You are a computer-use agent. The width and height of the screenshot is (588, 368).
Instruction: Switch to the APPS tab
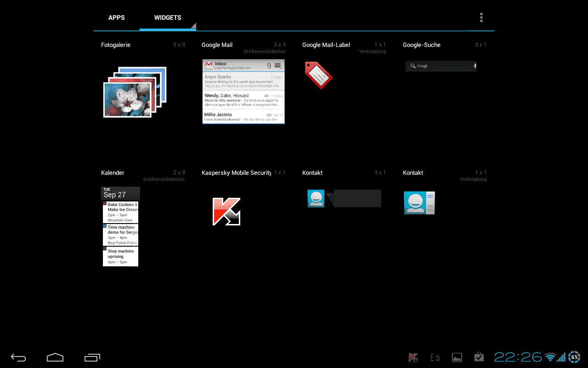click(x=117, y=17)
